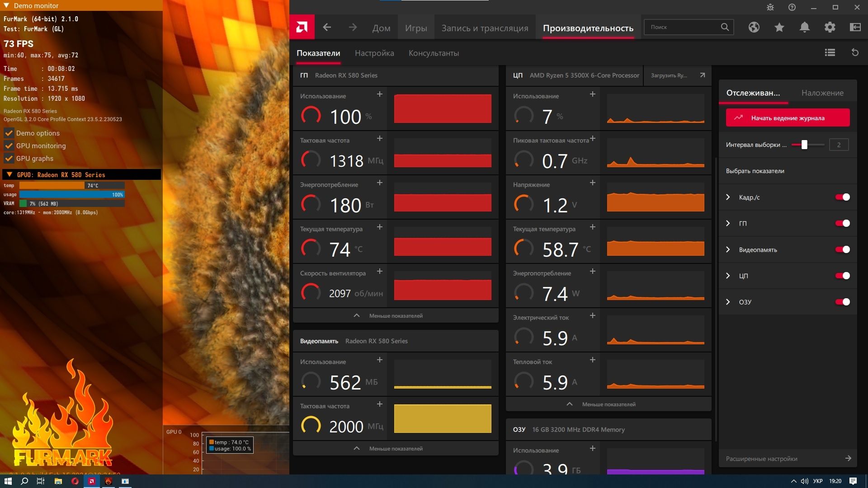Screen dimensions: 868x488
Task: Add CPU Напряжение metric with plus
Action: 593,183
